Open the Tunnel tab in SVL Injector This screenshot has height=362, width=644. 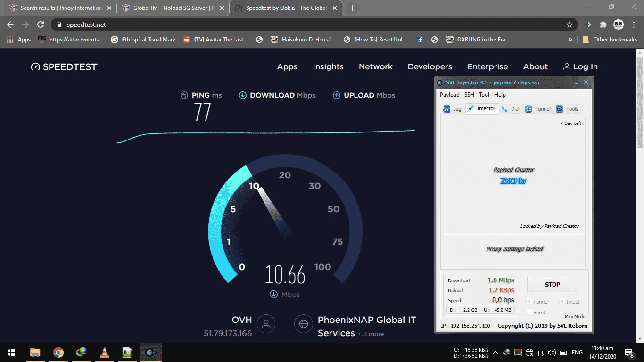[x=537, y=109]
